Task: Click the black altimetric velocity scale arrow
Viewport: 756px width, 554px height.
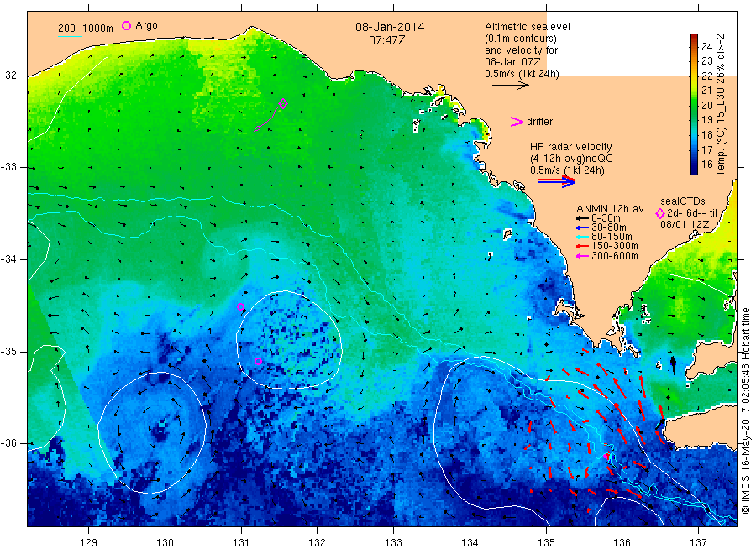Action: [510, 86]
